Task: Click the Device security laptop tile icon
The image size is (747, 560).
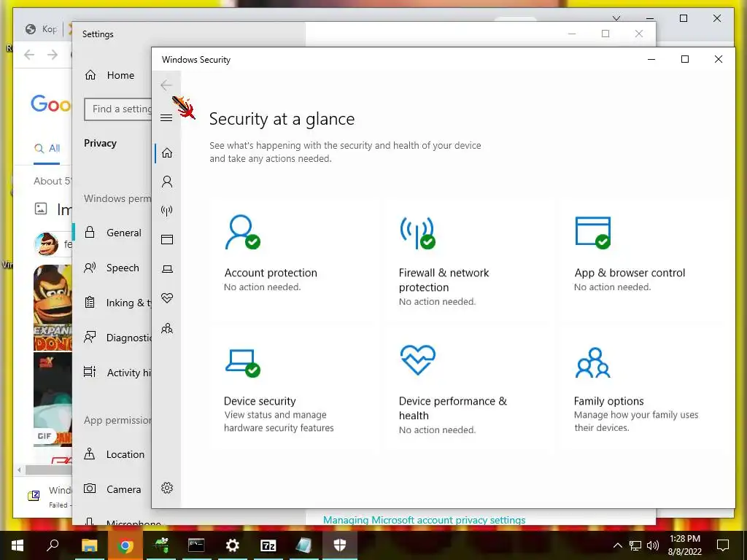Action: [242, 363]
